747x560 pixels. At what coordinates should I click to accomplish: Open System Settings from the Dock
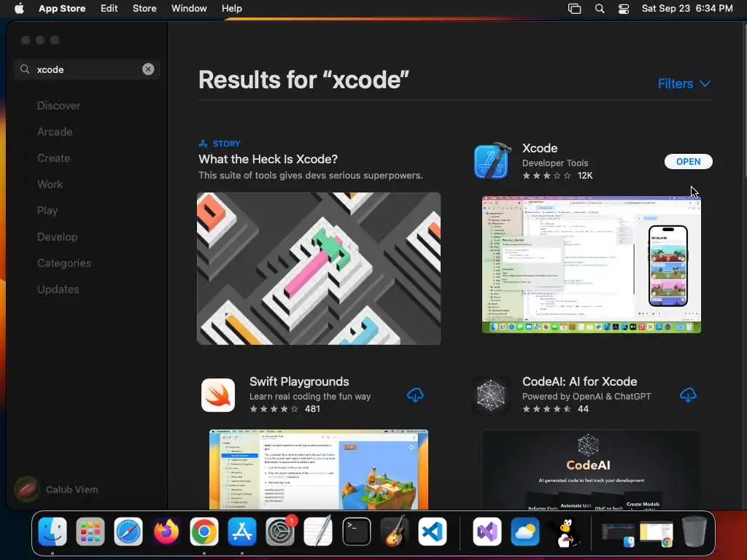click(280, 532)
